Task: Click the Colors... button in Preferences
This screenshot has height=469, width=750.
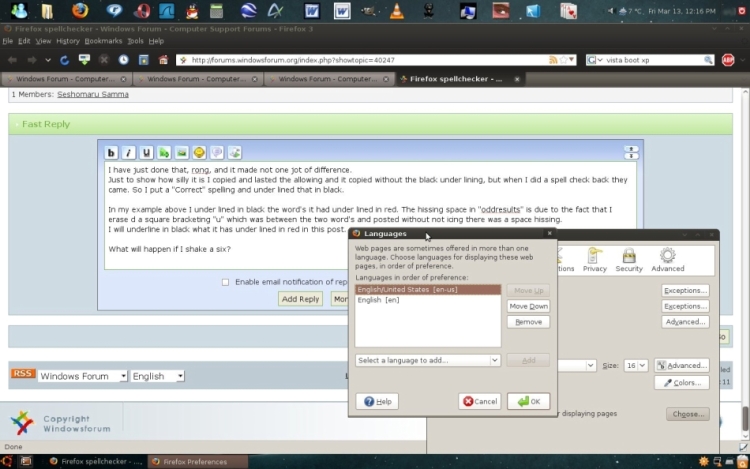Action: 682,382
